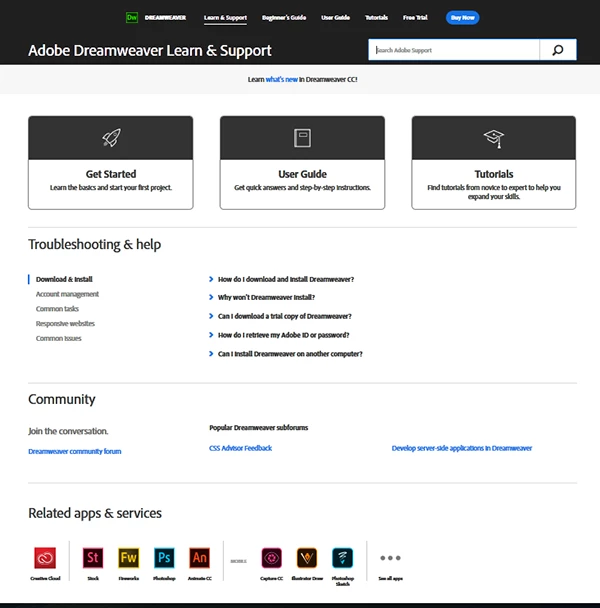Click the User Guide card title

click(x=303, y=174)
